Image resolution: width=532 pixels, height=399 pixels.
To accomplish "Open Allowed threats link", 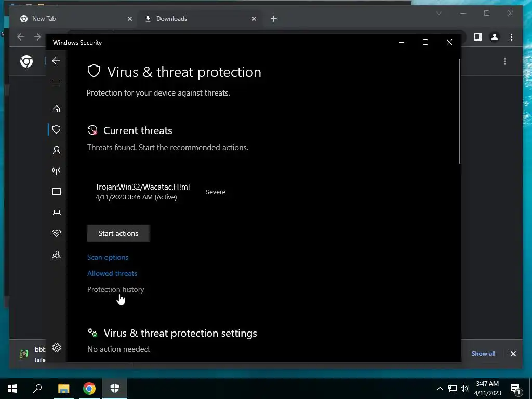I will point(112,273).
